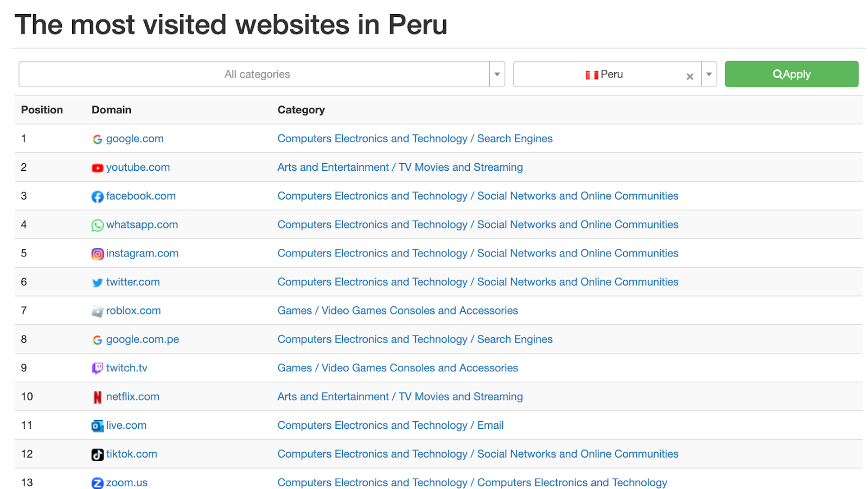Viewport: 868px width, 489px height.
Task: Click the Google favicon beside google.com.pe
Action: coord(97,340)
